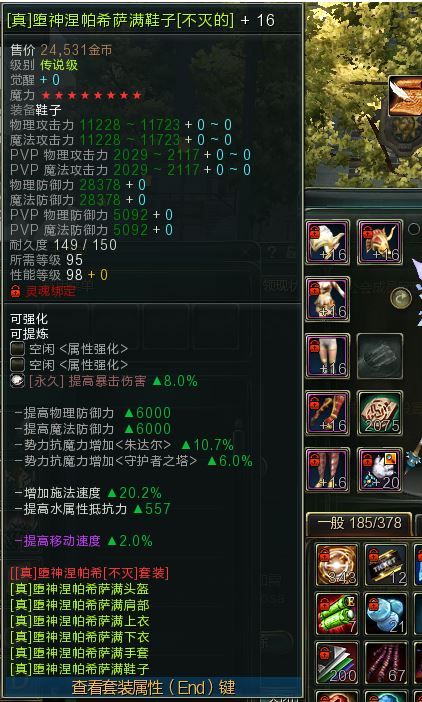The image size is (422, 702).
Task: Click the +16 boots equipment slot
Action: pos(328,470)
